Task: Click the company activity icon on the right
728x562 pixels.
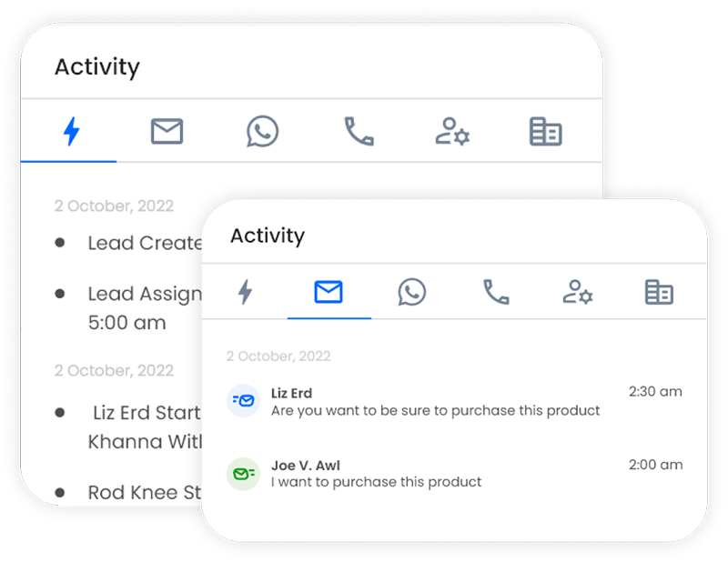Action: click(x=544, y=132)
